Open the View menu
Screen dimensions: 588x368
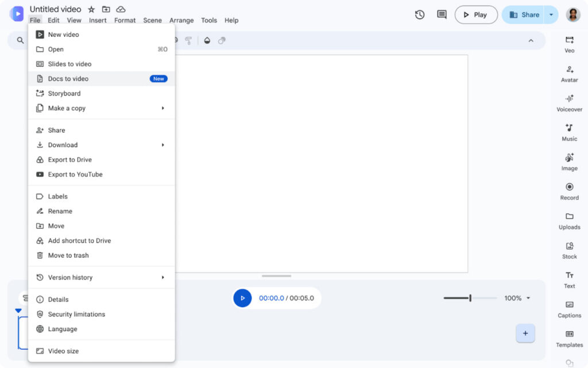(x=74, y=20)
